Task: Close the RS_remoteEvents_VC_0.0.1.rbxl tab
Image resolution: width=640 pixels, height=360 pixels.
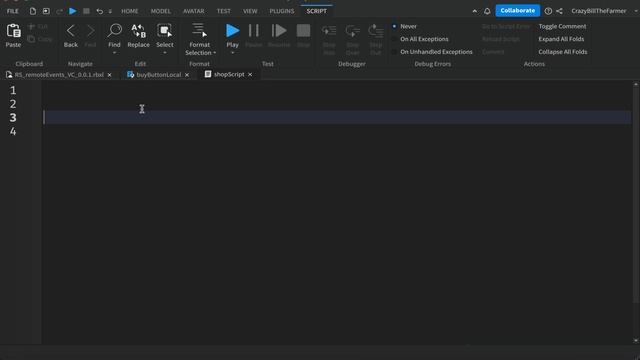Action: coord(109,75)
